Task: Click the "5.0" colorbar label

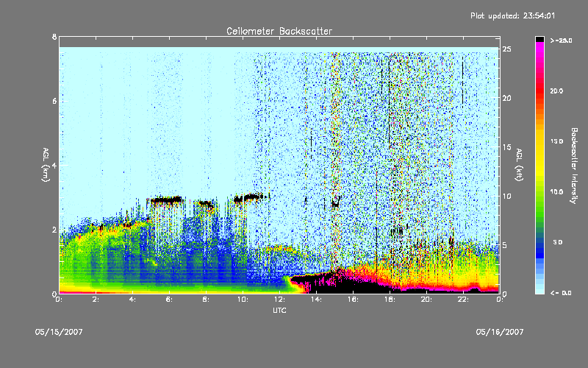Action: 558,242
